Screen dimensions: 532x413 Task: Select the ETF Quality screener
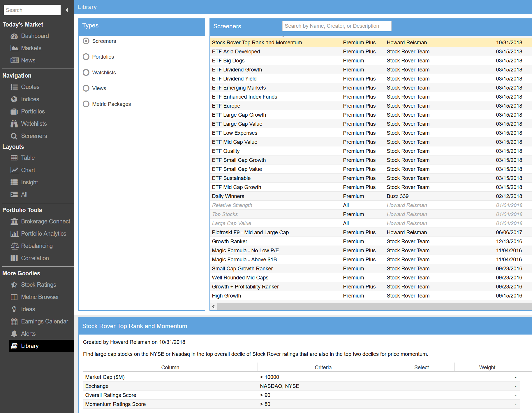coord(371,151)
